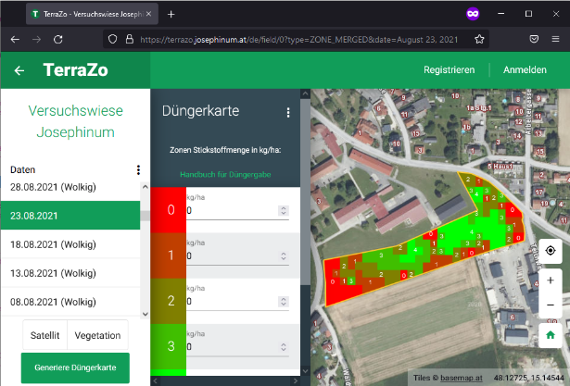The height and width of the screenshot is (386, 570).
Task: Click the padlock site security icon
Action: pyautogui.click(x=129, y=39)
